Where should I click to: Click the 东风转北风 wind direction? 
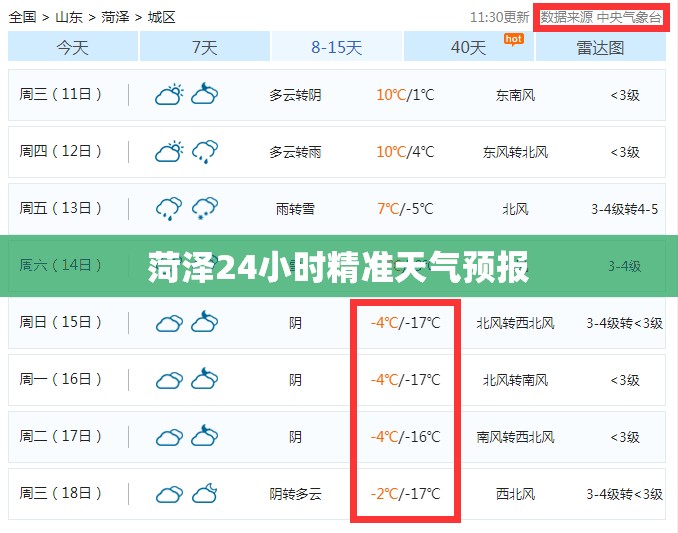pyautogui.click(x=515, y=152)
